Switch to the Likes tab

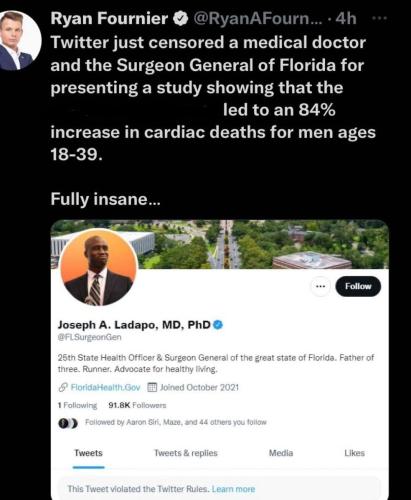(354, 453)
